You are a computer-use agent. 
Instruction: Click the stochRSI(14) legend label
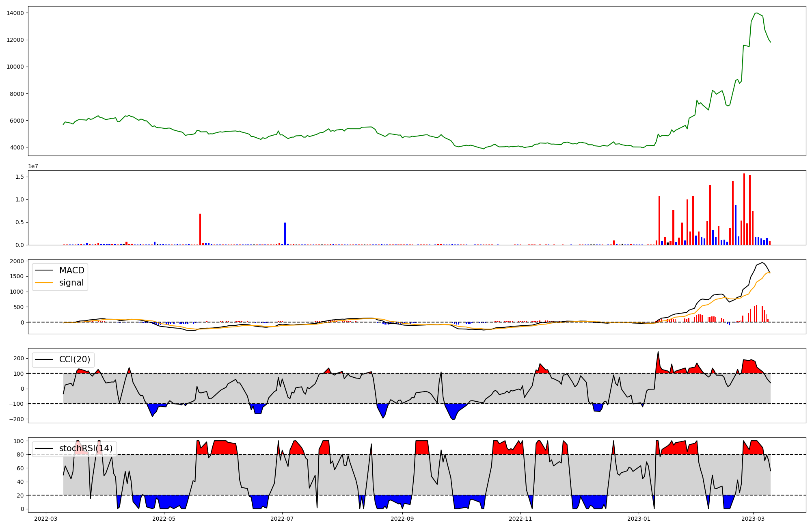pos(86,448)
